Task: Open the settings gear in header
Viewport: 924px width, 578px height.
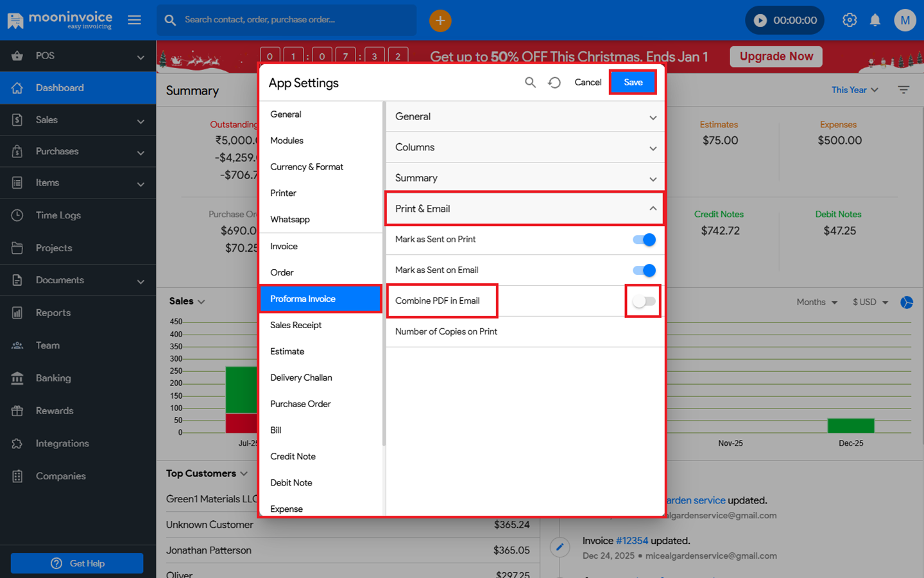Action: pos(850,20)
